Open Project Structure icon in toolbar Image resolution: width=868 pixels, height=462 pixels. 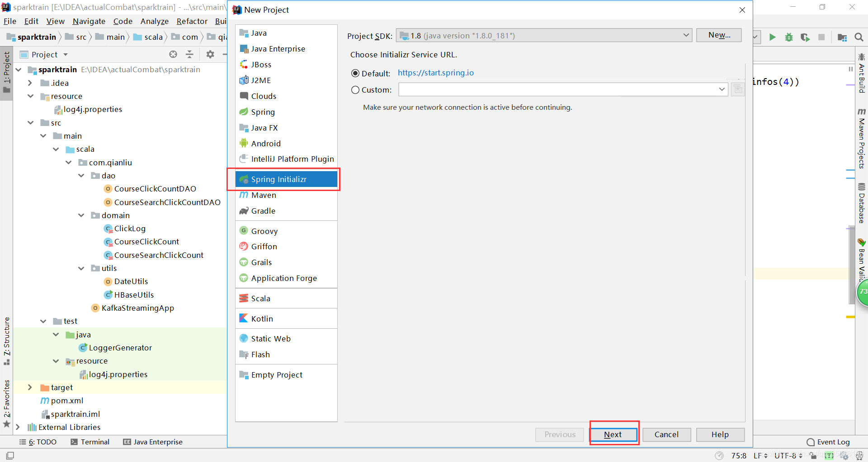pos(842,37)
